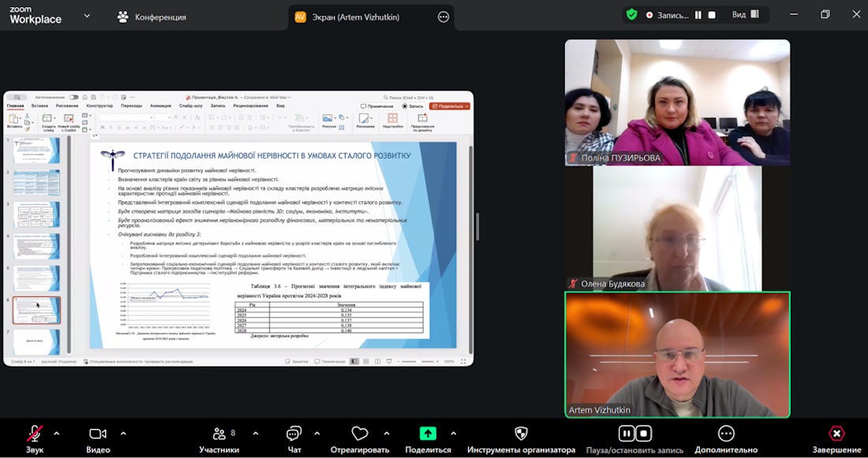The height and width of the screenshot is (458, 868).
Task: Expand the arrow next to Участники
Action: tap(255, 433)
